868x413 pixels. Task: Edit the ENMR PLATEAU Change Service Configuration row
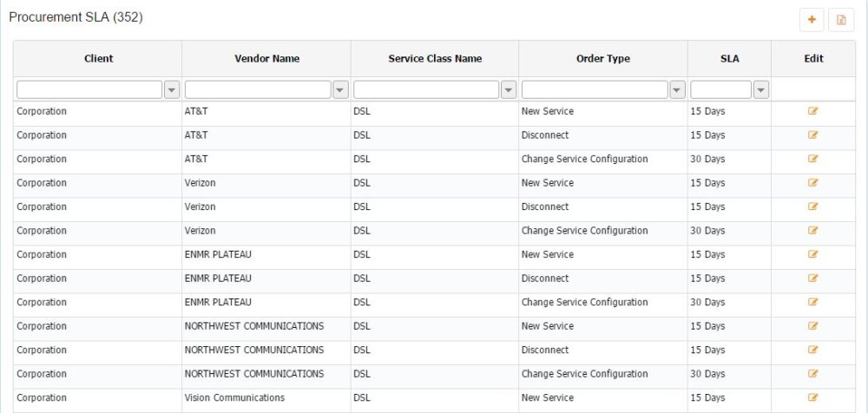pyautogui.click(x=813, y=302)
